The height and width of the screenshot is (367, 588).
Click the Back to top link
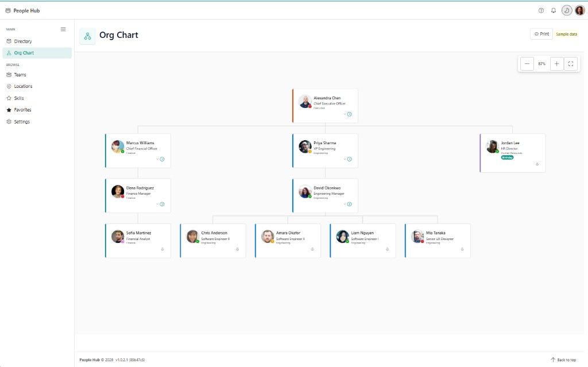click(x=563, y=360)
